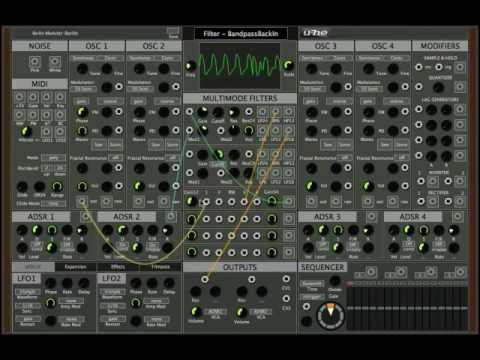This screenshot has width=480, height=360.
Task: Click the ADSR 1 output jack
Action: pyautogui.click(x=85, y=217)
